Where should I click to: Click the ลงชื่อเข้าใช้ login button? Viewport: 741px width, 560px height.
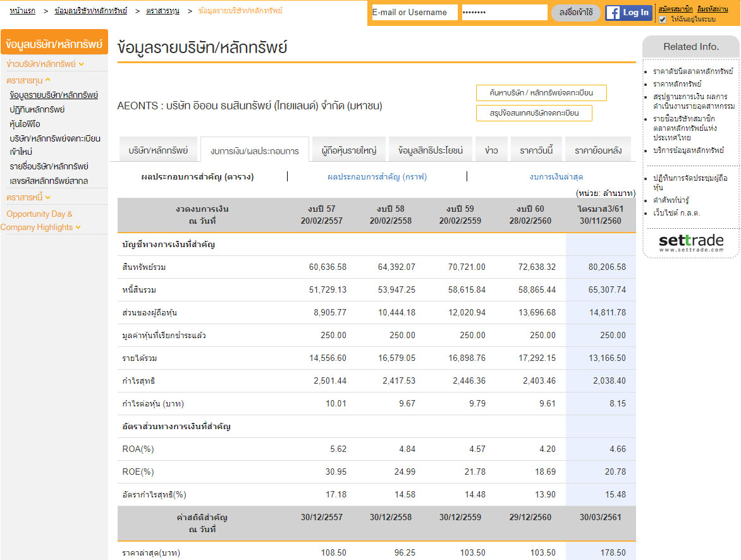(576, 12)
